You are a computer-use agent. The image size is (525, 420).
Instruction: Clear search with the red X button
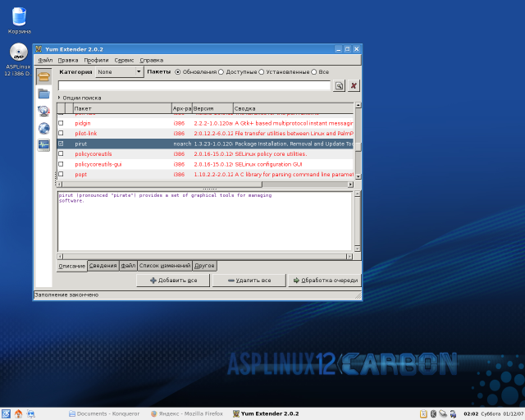[354, 86]
